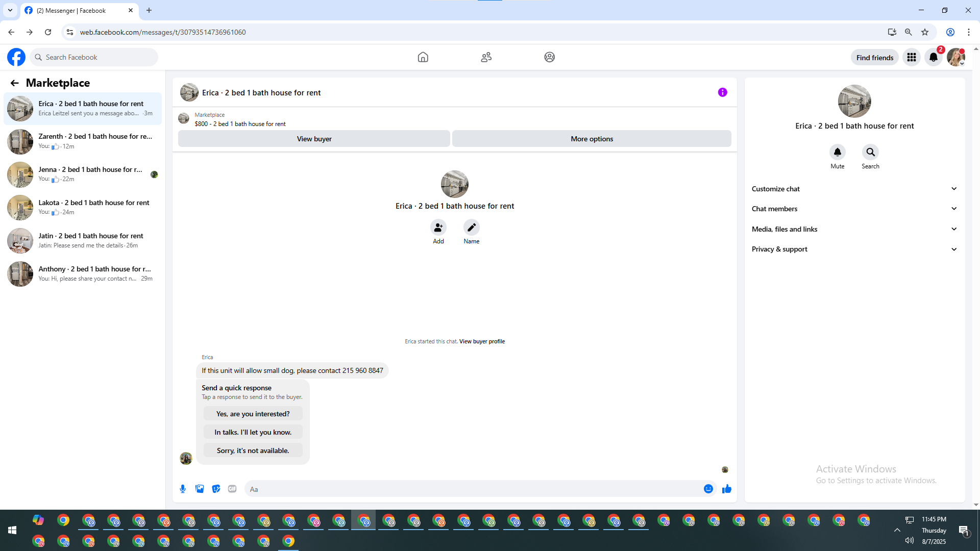Send quick reply "Sorry, it's not available."
Screen dimensions: 980x551
pyautogui.click(x=253, y=450)
